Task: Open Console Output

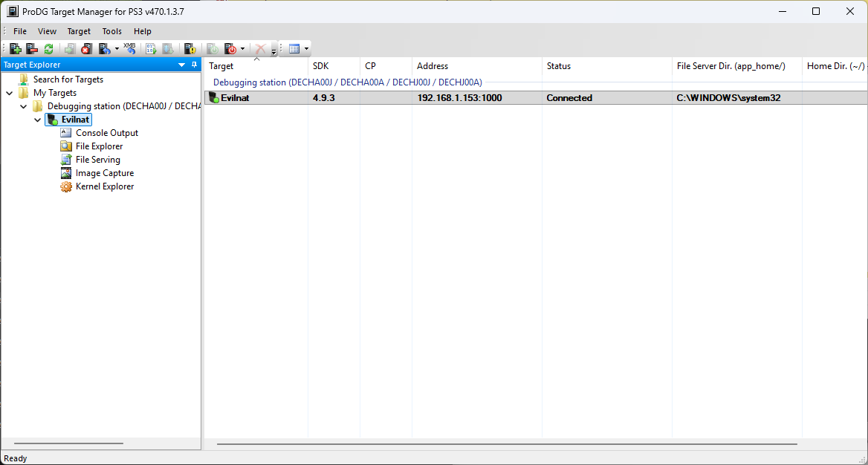Action: pyautogui.click(x=107, y=133)
